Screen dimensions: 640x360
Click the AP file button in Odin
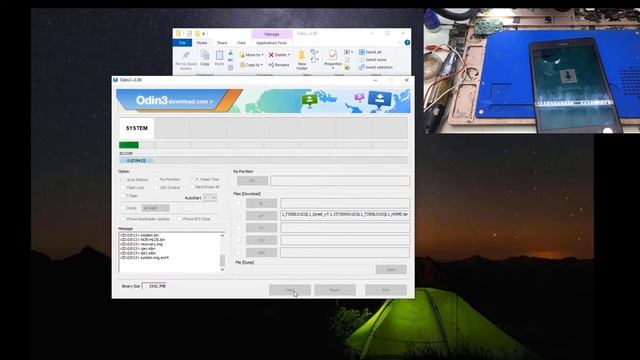pos(261,216)
